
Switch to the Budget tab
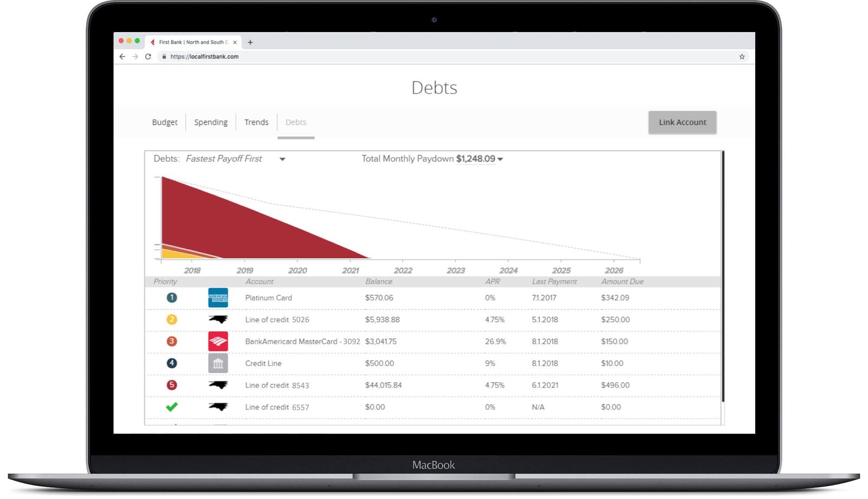pos(164,122)
